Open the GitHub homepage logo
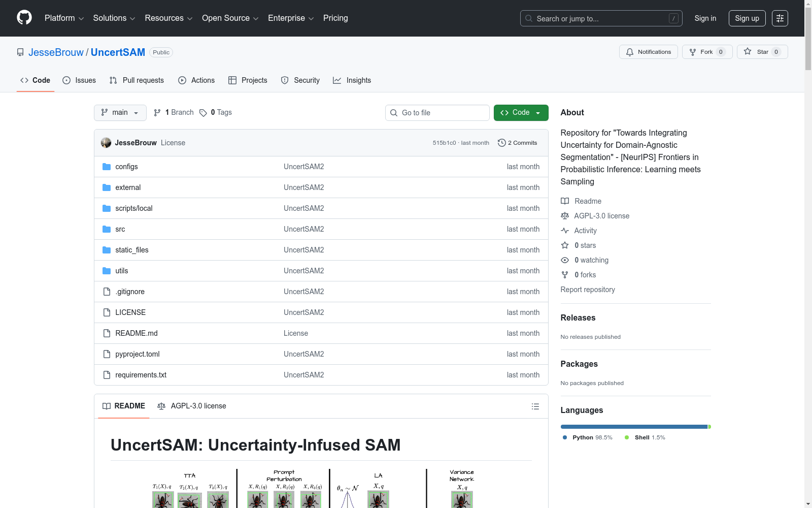This screenshot has height=508, width=812. point(24,18)
